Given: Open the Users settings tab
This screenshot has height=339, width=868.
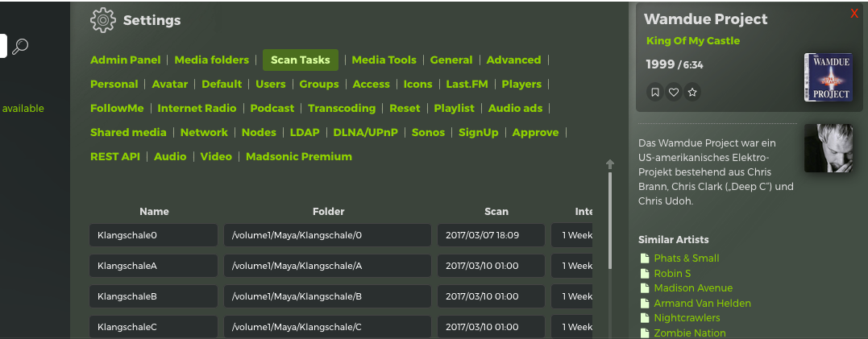Looking at the screenshot, I should [x=271, y=84].
